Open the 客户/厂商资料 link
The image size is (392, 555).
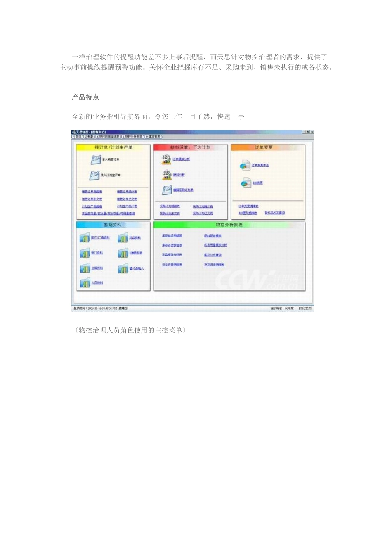[100, 238]
